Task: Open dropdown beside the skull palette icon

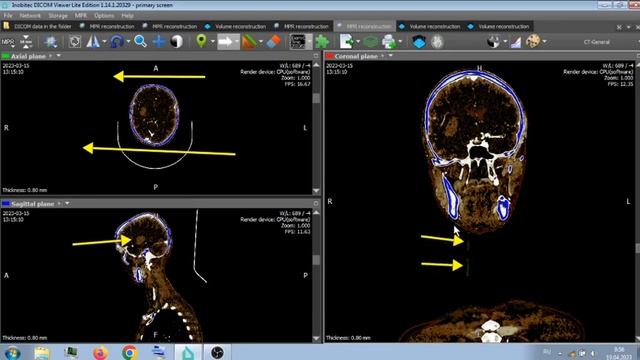Action: [544, 42]
